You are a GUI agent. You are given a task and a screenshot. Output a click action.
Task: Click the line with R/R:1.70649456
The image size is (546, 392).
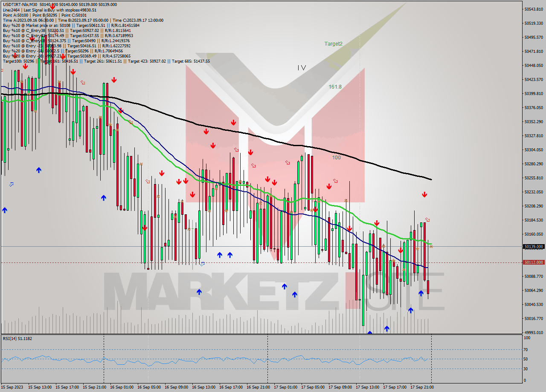[x=63, y=51]
